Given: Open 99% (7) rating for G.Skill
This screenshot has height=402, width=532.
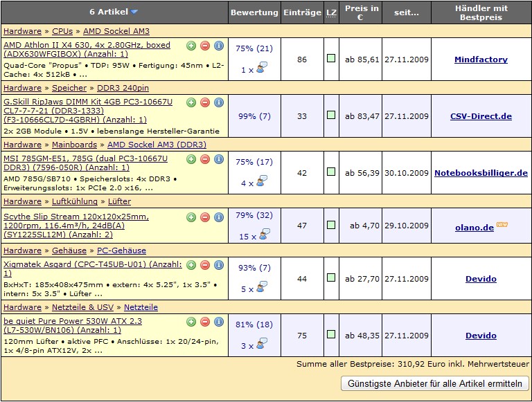Looking at the screenshot, I should click(x=254, y=116).
